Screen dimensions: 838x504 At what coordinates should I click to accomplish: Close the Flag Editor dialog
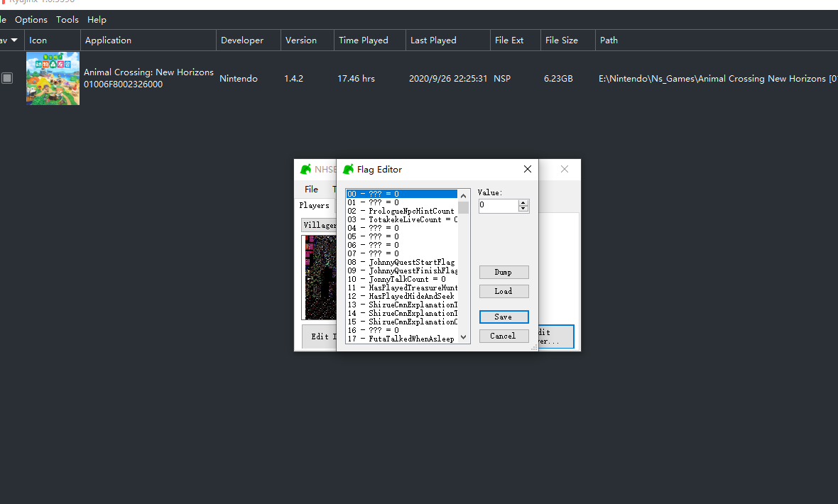(528, 169)
